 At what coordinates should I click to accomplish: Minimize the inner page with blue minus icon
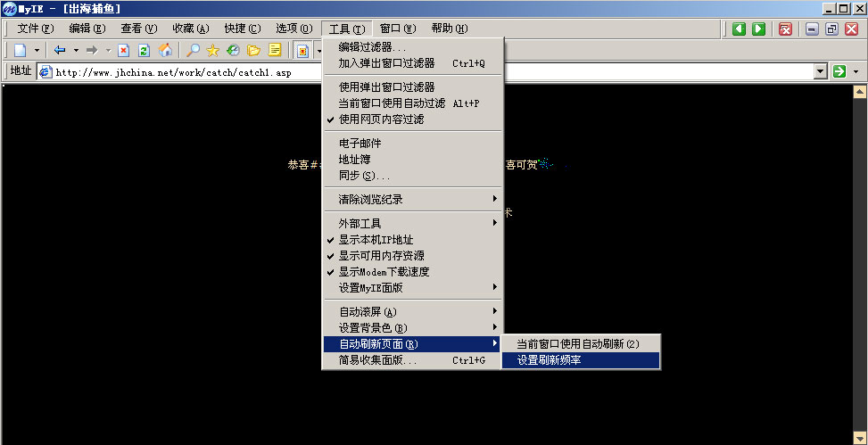(x=812, y=29)
